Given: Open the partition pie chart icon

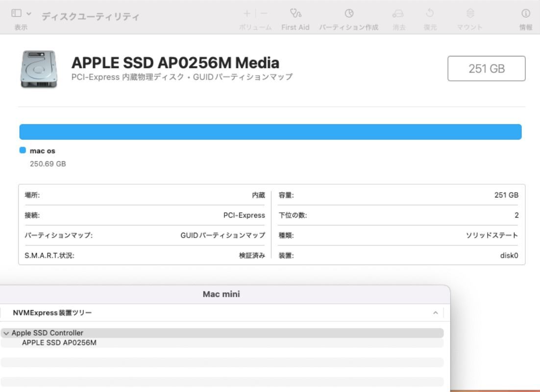Looking at the screenshot, I should point(349,13).
